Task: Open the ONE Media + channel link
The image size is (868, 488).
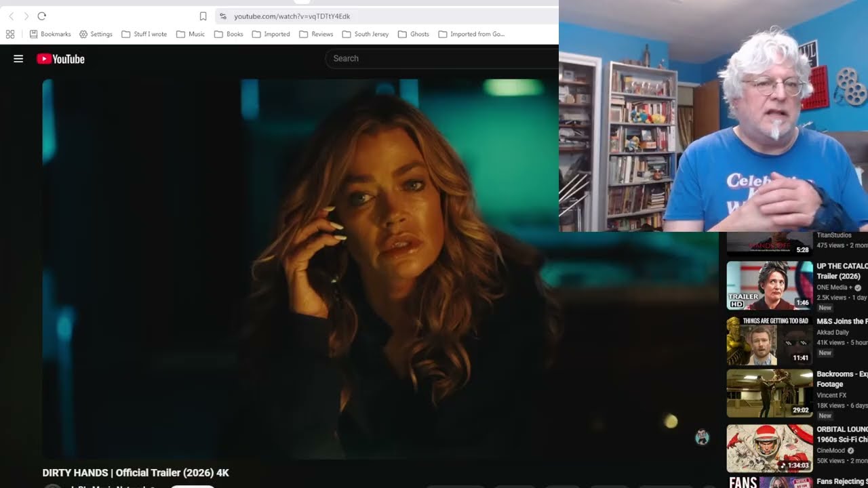Action: [x=834, y=287]
